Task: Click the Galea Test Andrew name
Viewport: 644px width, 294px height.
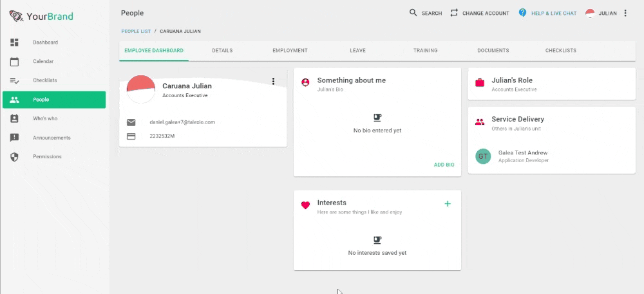Action: (522, 152)
